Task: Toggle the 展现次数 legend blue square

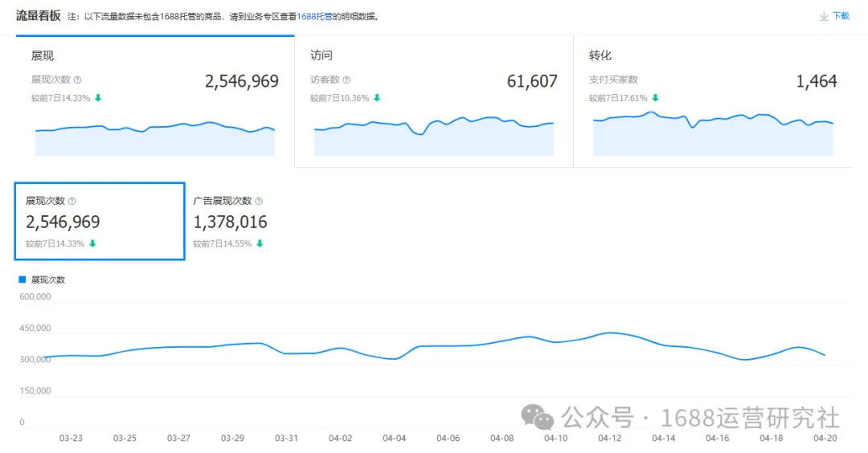Action: (x=23, y=280)
